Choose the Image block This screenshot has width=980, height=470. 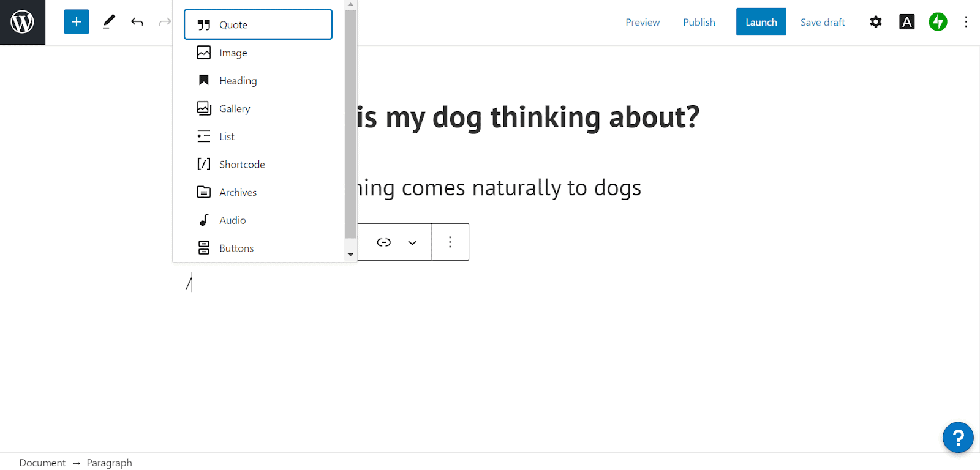tap(258, 53)
